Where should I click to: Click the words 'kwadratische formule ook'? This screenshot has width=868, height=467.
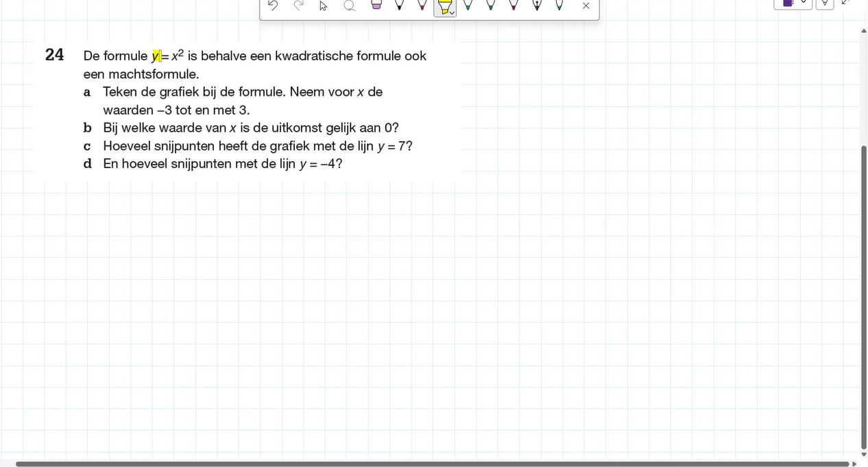[x=350, y=56]
